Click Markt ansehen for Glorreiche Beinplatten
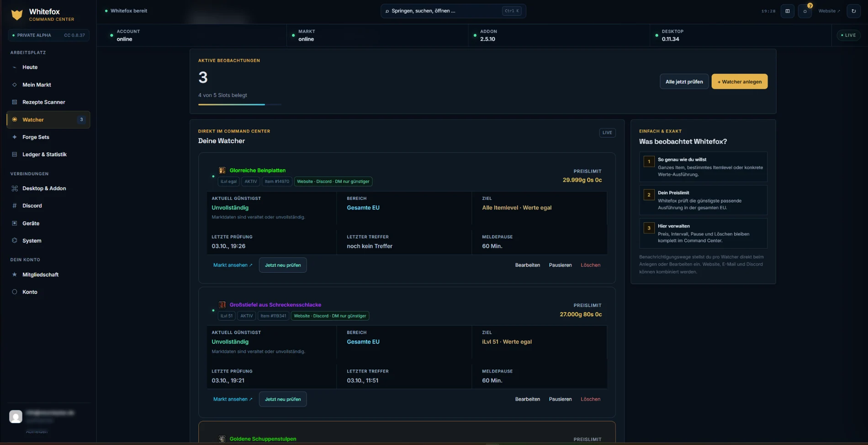 tap(233, 265)
